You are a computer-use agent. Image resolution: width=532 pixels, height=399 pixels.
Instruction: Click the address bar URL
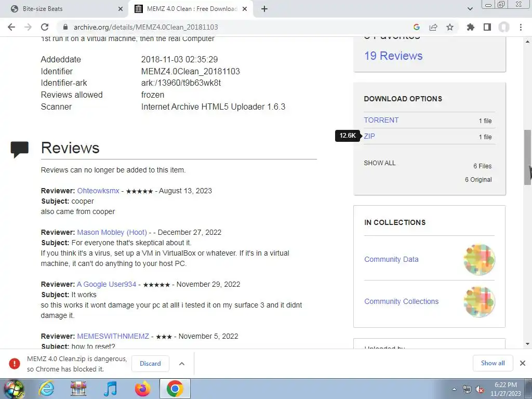point(146,27)
